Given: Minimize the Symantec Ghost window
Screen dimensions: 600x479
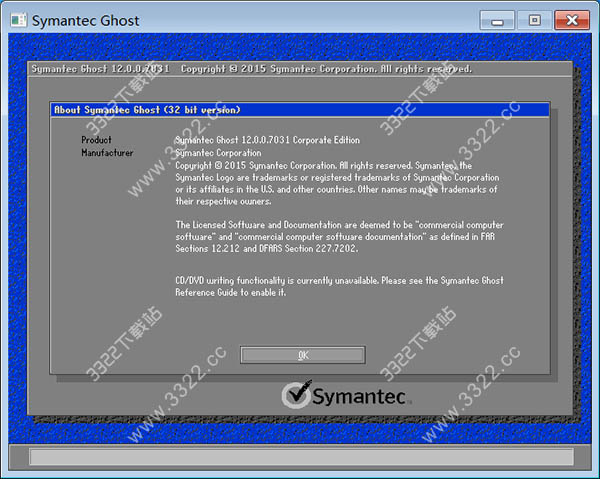Looking at the screenshot, I should click(x=497, y=19).
